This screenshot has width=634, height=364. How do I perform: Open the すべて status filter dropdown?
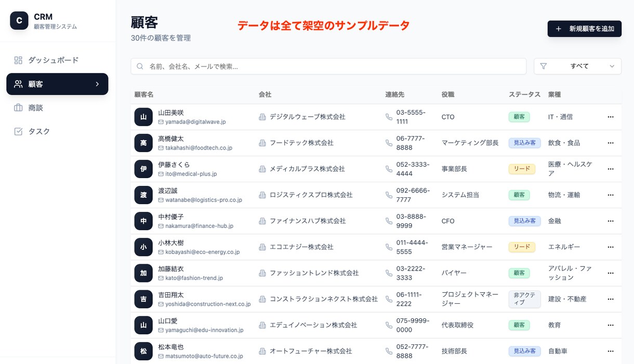point(578,66)
